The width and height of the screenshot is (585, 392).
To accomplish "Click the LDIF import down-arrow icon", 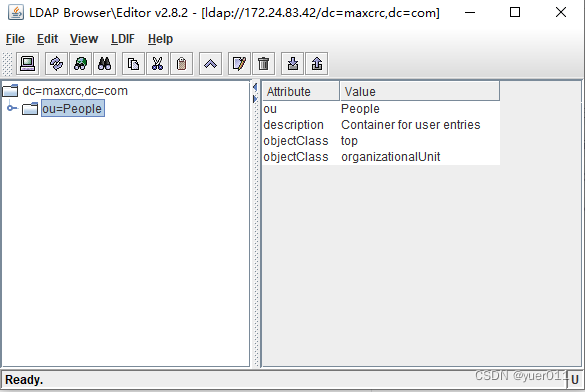I will click(x=292, y=64).
